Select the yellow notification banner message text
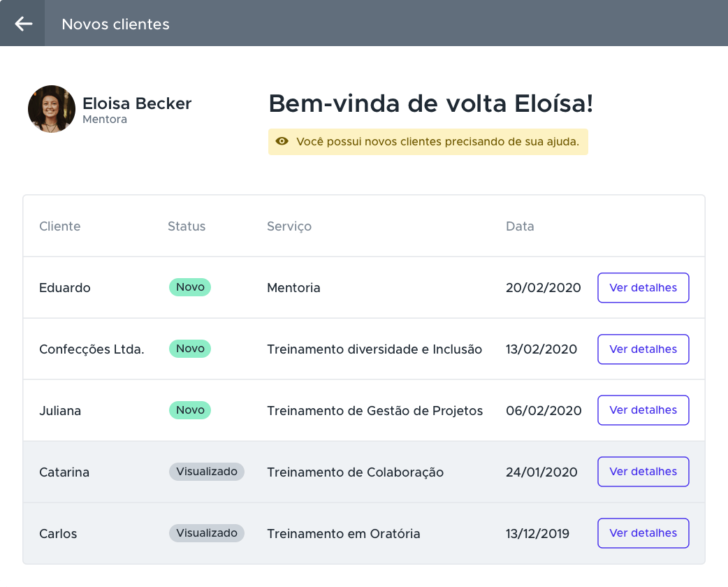 pyautogui.click(x=437, y=141)
